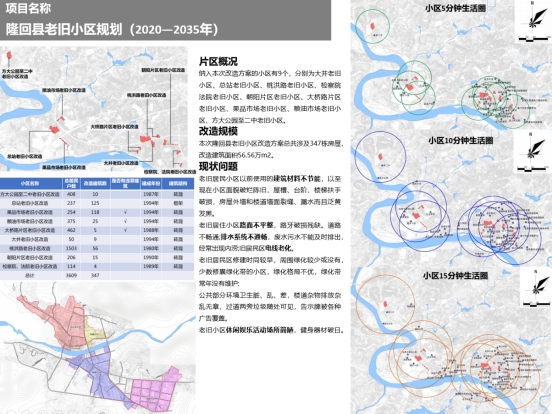Click the checkmark in the 粮油市场老旧小区改造 row
The width and height of the screenshot is (552, 414).
(x=125, y=221)
